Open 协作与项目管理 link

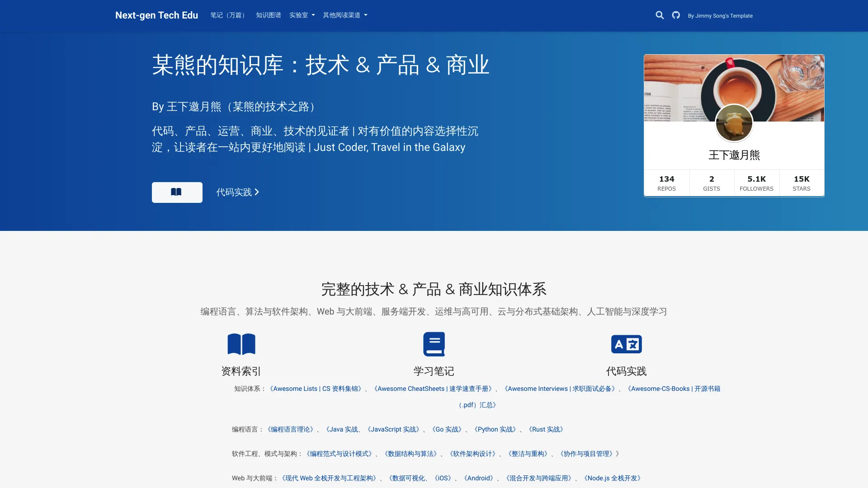pyautogui.click(x=587, y=454)
